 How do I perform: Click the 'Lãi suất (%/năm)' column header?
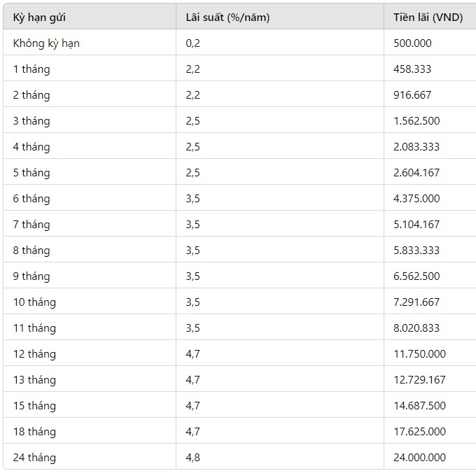(227, 17)
